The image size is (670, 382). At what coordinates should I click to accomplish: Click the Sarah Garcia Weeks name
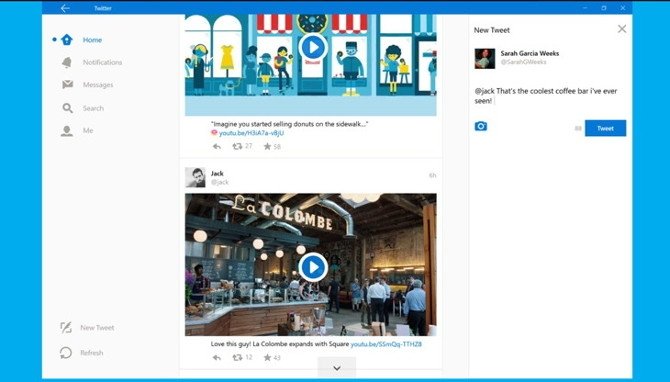click(530, 53)
